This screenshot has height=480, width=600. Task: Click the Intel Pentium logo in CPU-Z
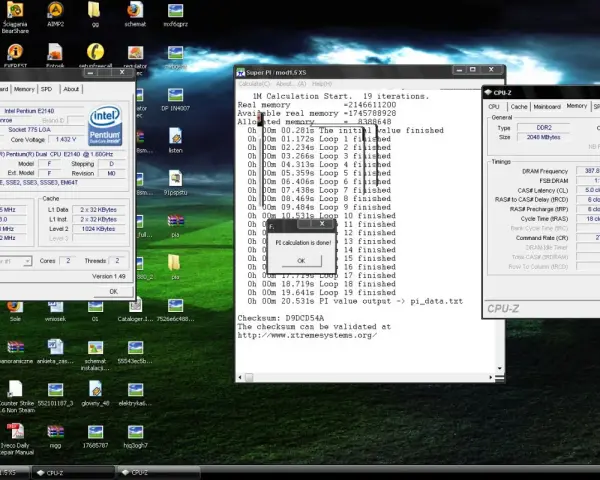click(105, 126)
